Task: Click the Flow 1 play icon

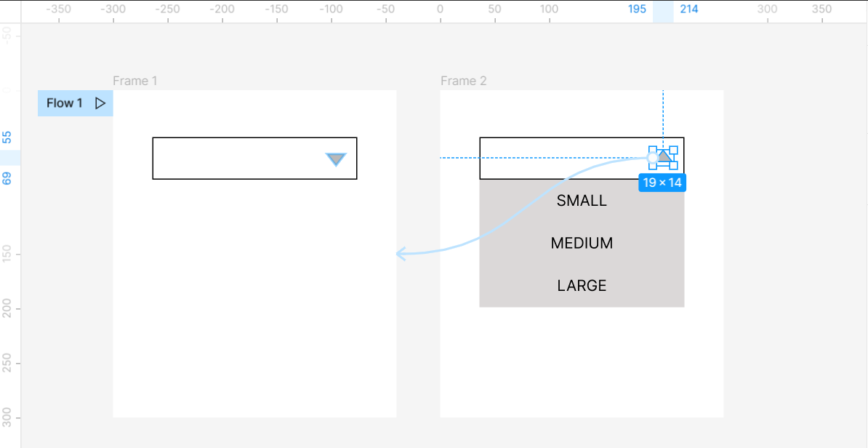Action: (100, 103)
